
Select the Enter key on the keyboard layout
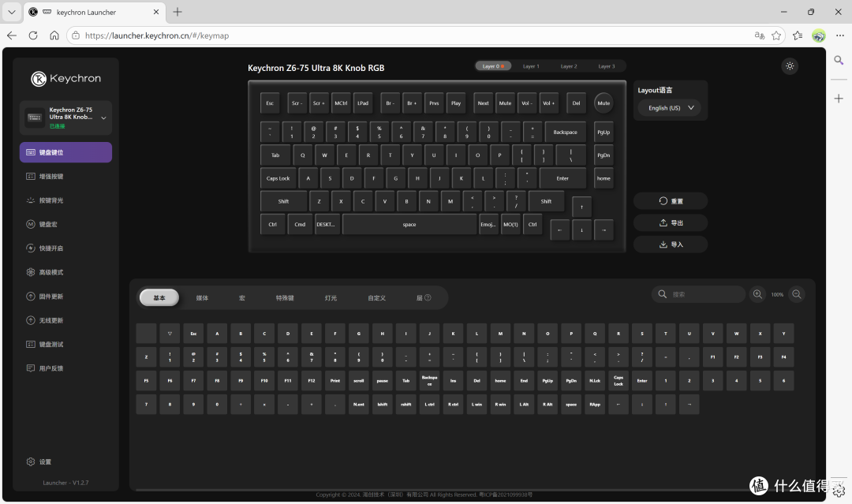pos(562,178)
